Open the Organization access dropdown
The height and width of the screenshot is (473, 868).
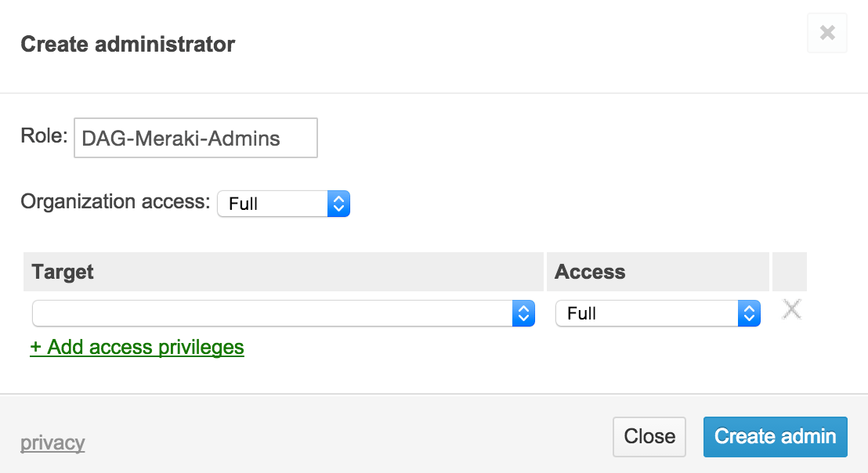pyautogui.click(x=283, y=204)
